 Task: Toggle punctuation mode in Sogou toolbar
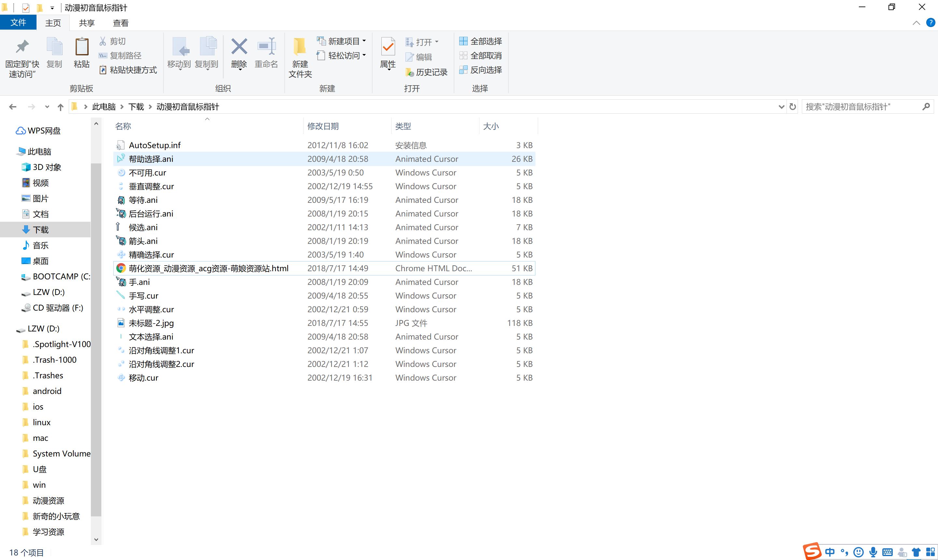pyautogui.click(x=845, y=552)
